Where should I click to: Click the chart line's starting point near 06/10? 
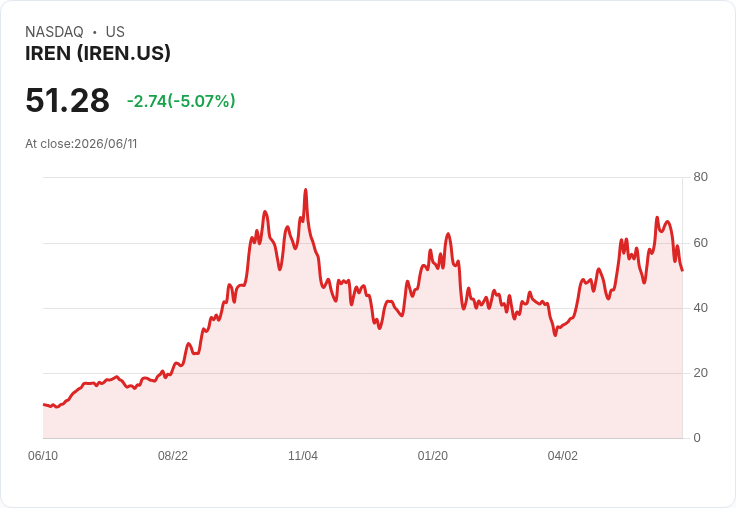tap(44, 404)
